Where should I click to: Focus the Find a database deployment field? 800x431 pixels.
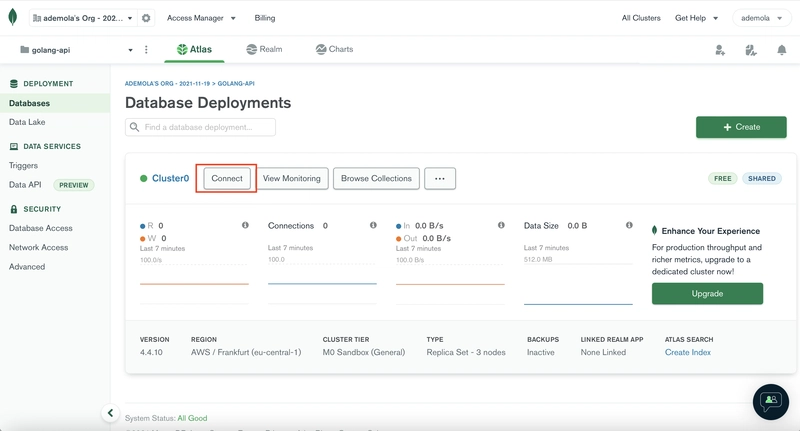click(x=201, y=127)
